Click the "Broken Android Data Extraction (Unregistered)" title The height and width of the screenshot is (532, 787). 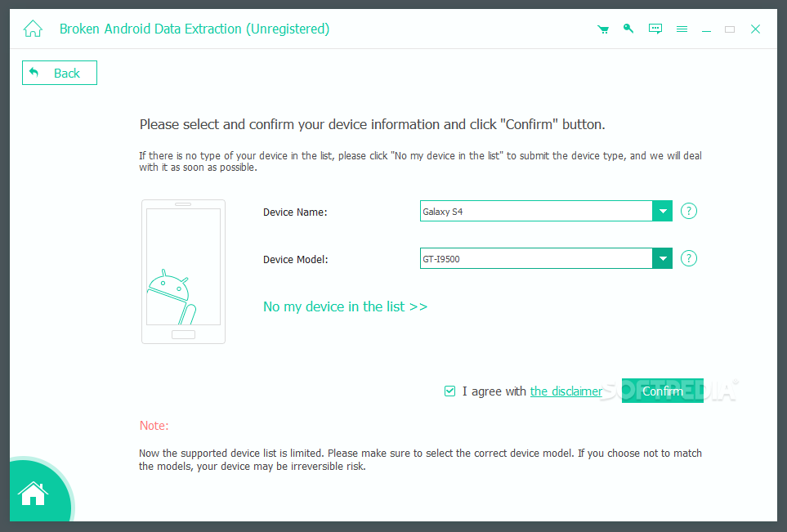coord(195,29)
